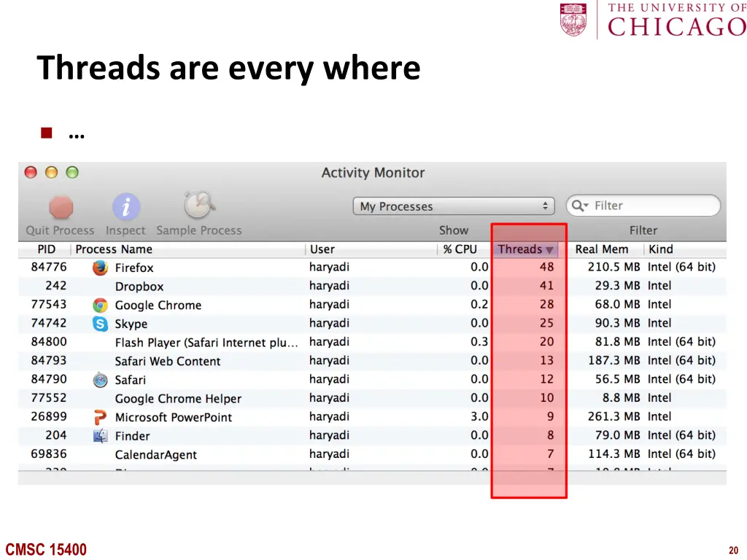The width and height of the screenshot is (747, 560).
Task: Click PID 26899 cell
Action: point(49,416)
